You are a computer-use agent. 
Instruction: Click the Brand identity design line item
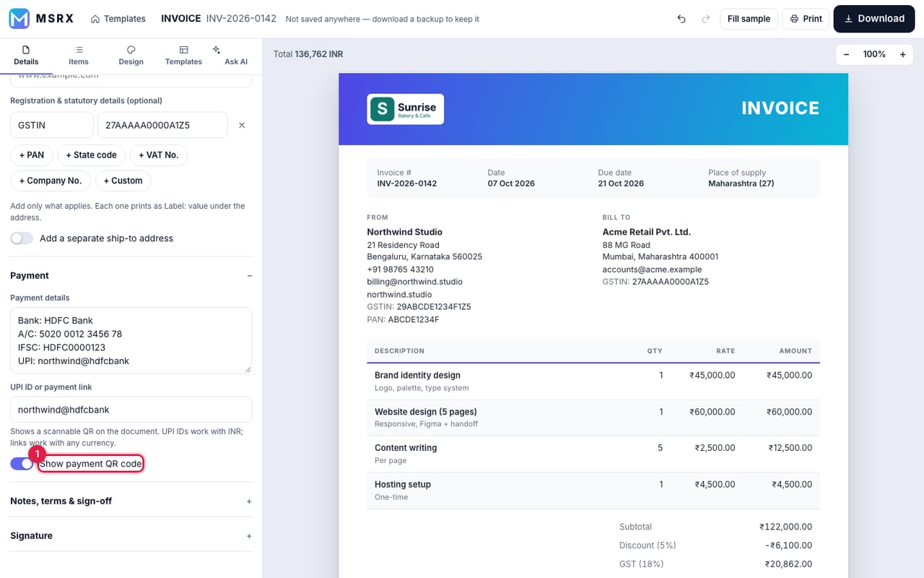tap(593, 381)
